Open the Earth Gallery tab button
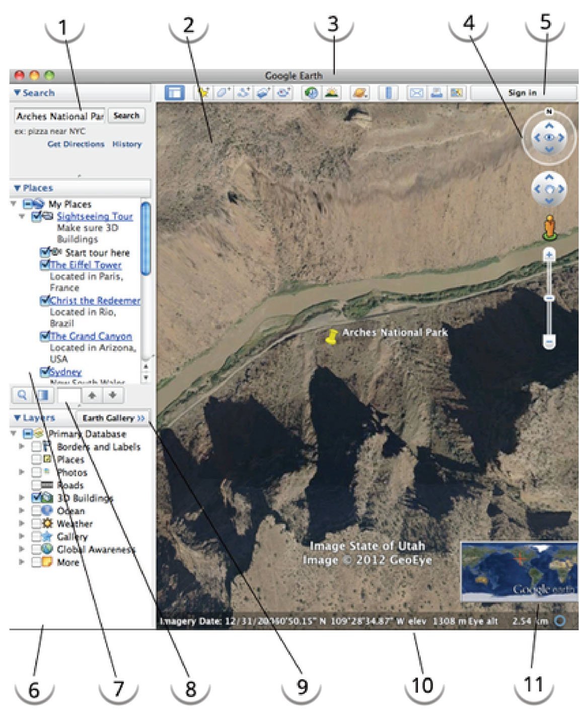The image size is (580, 728). coord(113,418)
